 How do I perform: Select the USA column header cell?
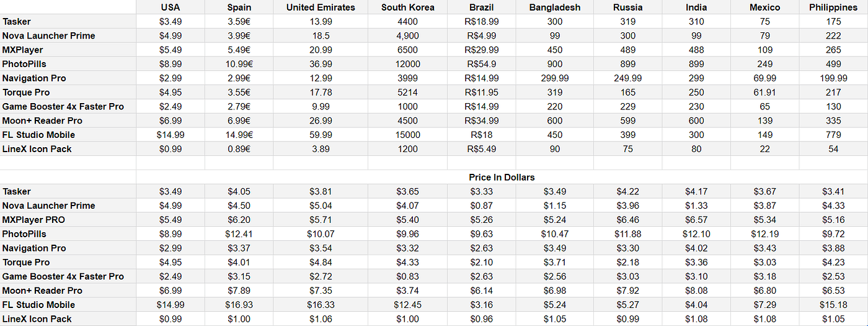point(170,7)
